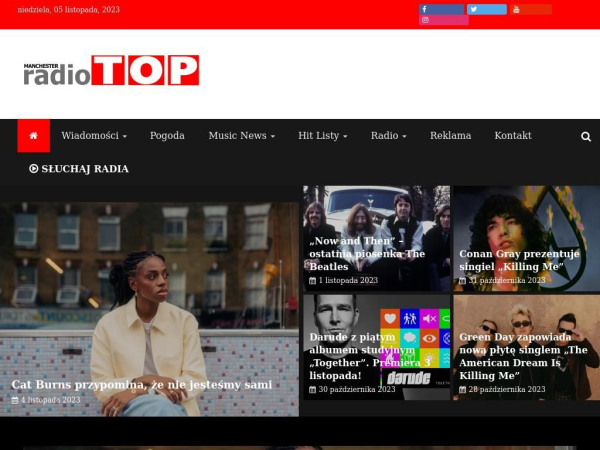Expand the Wiadomości dropdown menu
The image size is (600, 450).
pyautogui.click(x=94, y=135)
